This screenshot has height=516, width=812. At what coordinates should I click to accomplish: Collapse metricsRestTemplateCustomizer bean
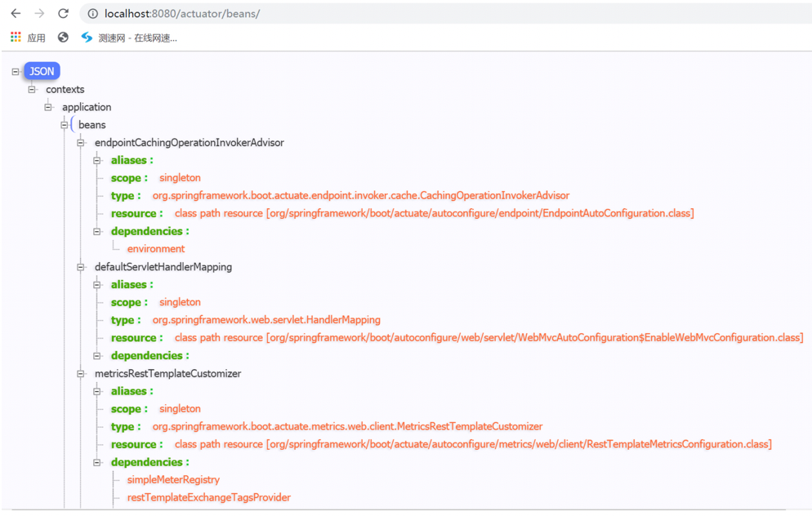81,374
